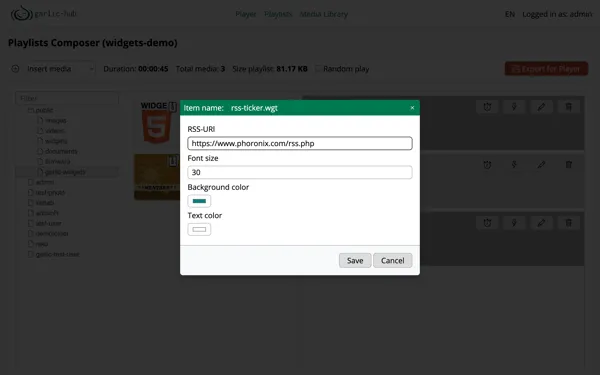Click the alarm clock icon in middle playlist row
The height and width of the screenshot is (375, 600).
tap(487, 165)
